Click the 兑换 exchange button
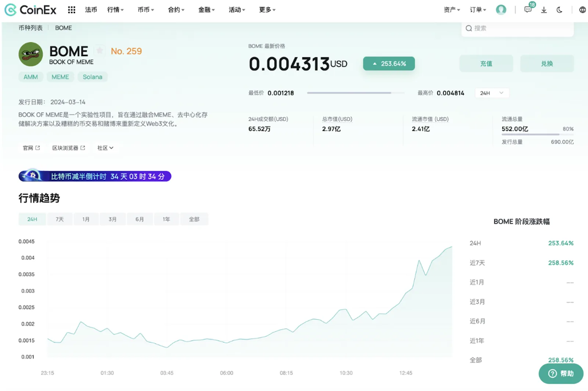This screenshot has height=391, width=588. point(547,64)
